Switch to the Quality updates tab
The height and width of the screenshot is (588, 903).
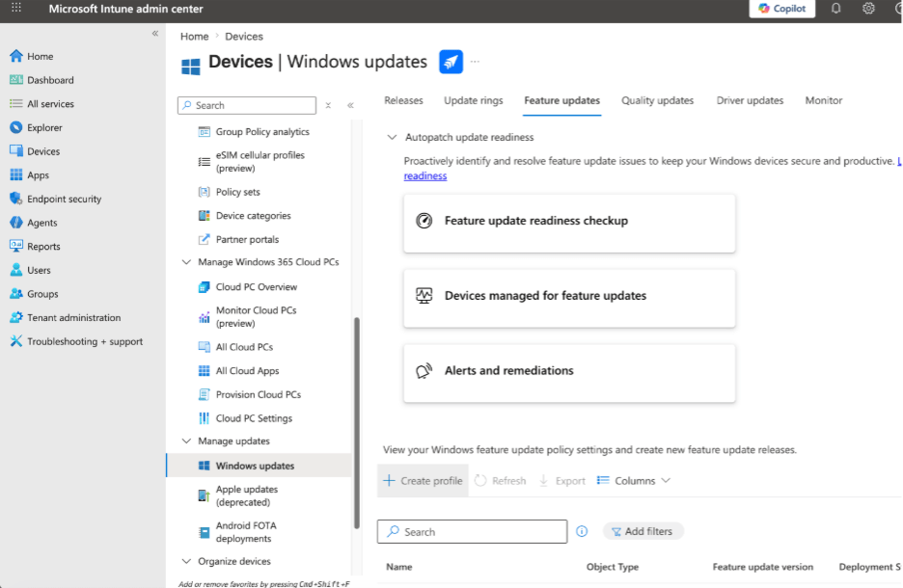(657, 100)
